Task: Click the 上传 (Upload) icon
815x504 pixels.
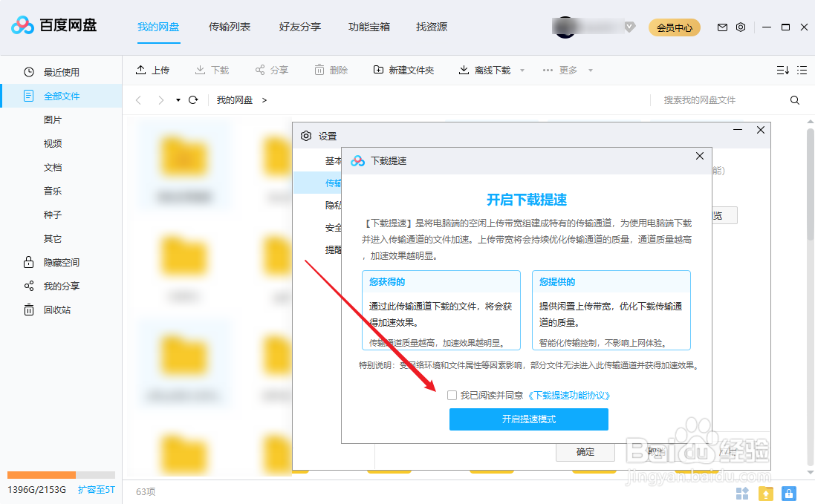Action: coord(141,70)
